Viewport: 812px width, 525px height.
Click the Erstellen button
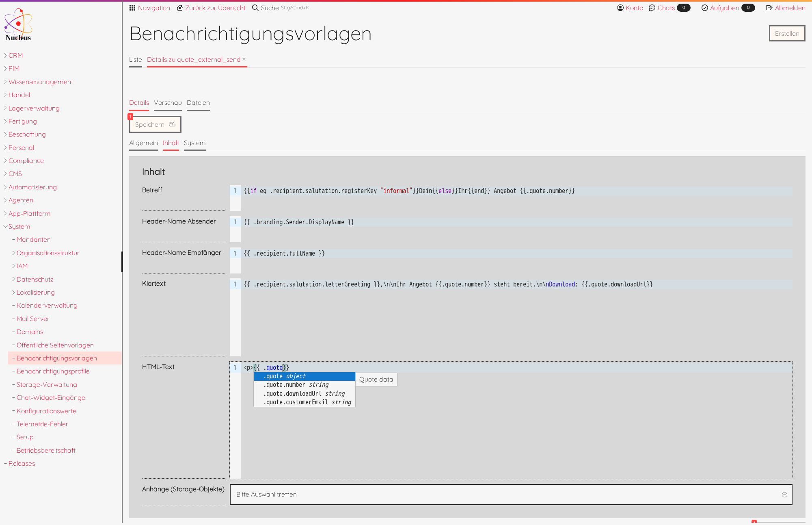pyautogui.click(x=787, y=33)
